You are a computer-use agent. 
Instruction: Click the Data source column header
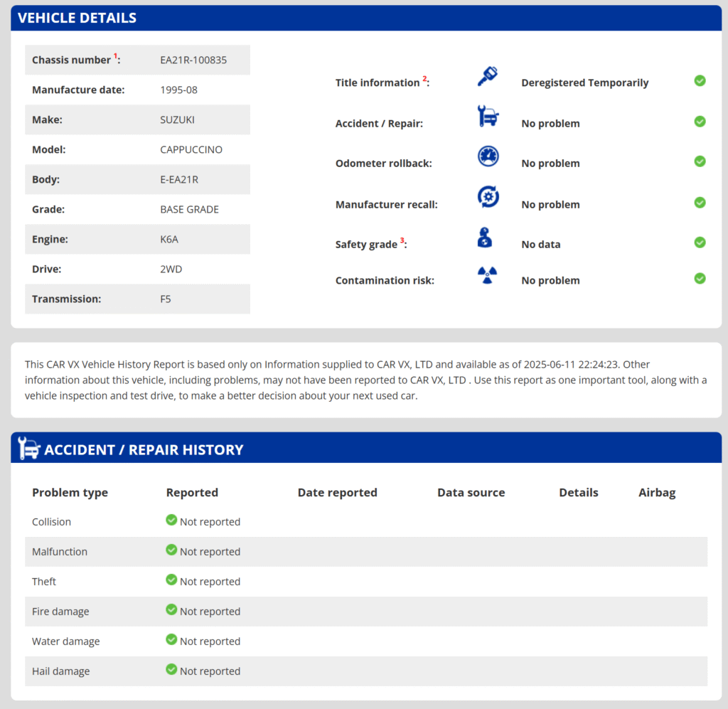point(471,493)
